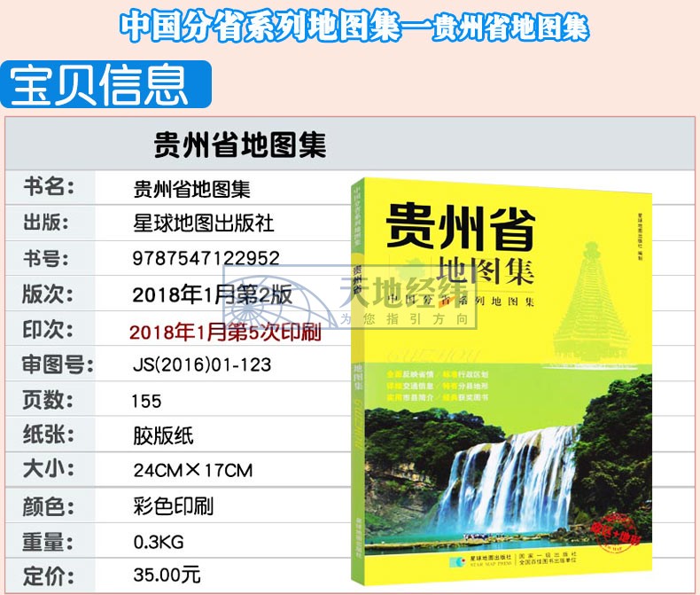Screen dimensions: 700x595
Task: Click the 定价 label
Action: click(49, 575)
